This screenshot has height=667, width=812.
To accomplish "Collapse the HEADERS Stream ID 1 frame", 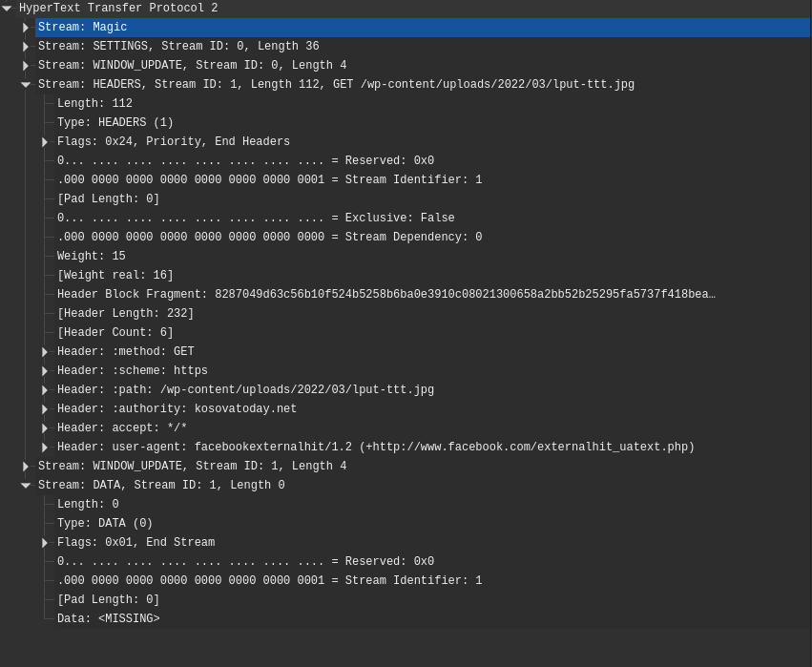I will [x=26, y=84].
